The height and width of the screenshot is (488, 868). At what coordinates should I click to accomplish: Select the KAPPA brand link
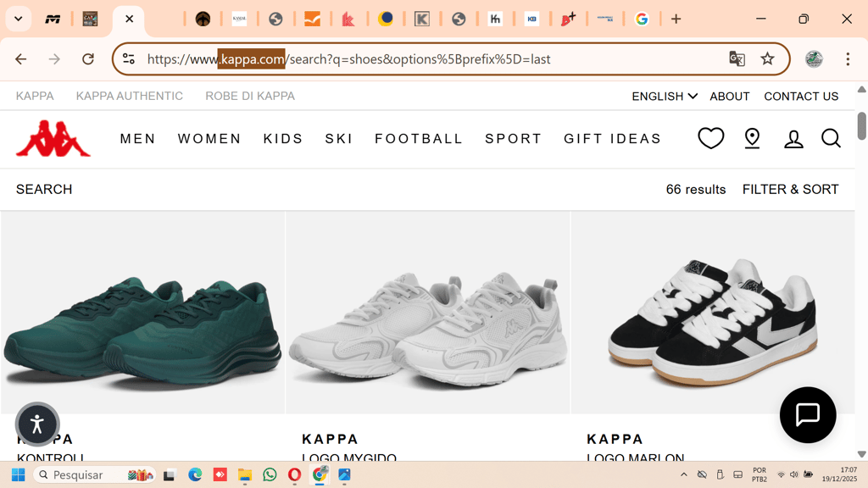click(35, 96)
